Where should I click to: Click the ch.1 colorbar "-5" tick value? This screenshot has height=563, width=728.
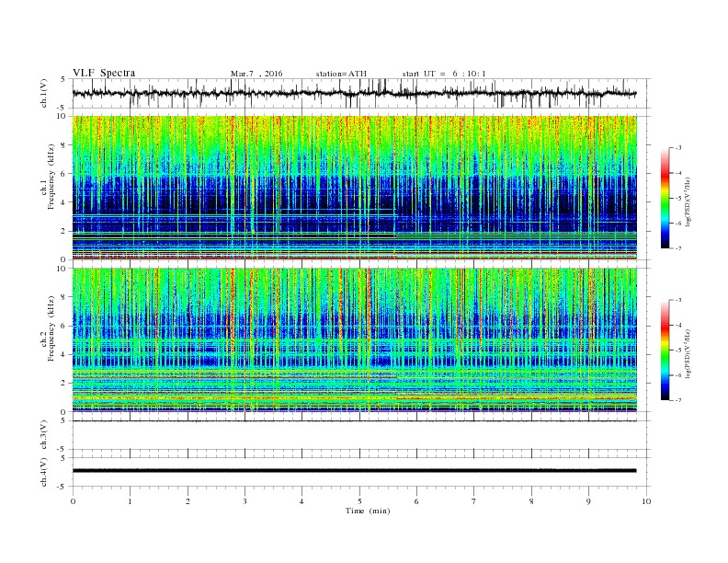(x=677, y=199)
